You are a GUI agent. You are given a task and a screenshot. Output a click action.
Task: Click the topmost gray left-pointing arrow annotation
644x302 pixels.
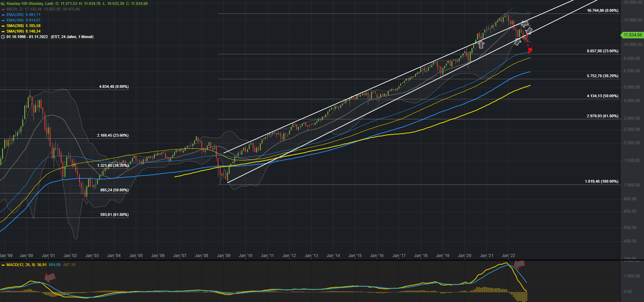tap(525, 24)
